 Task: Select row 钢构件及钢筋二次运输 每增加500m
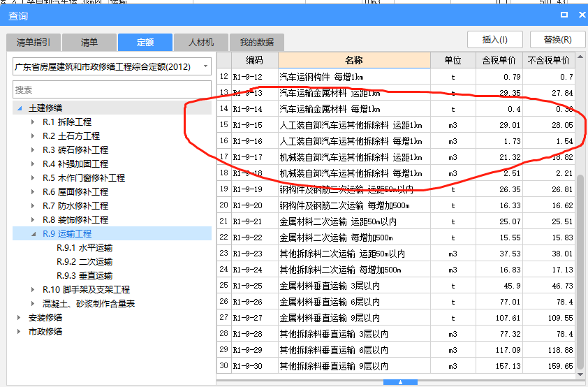pyautogui.click(x=344, y=205)
